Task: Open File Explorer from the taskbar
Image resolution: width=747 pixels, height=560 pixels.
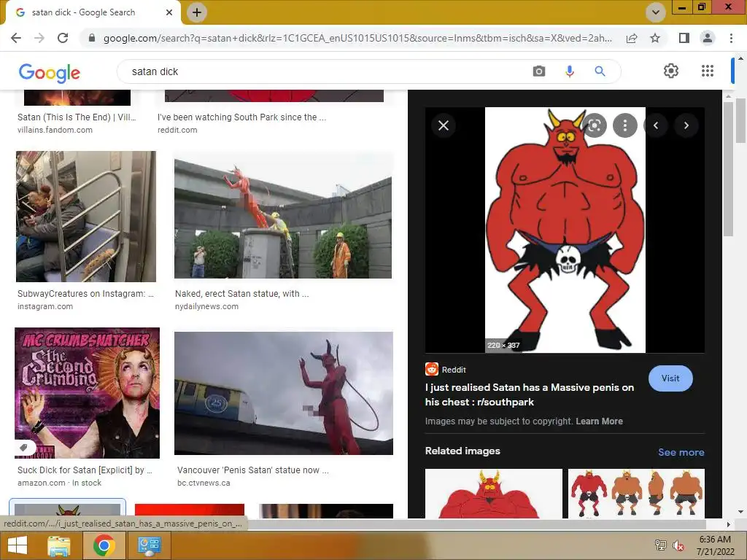Action: 59,545
